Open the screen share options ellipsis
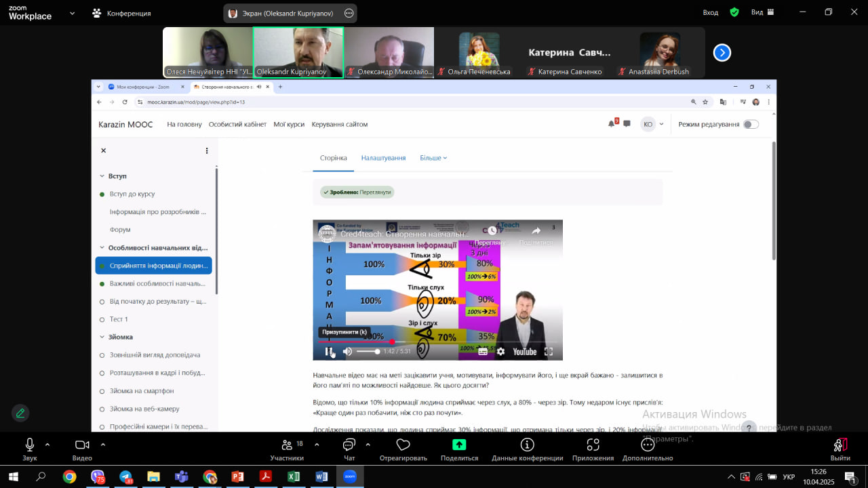The image size is (868, 488). pyautogui.click(x=349, y=13)
